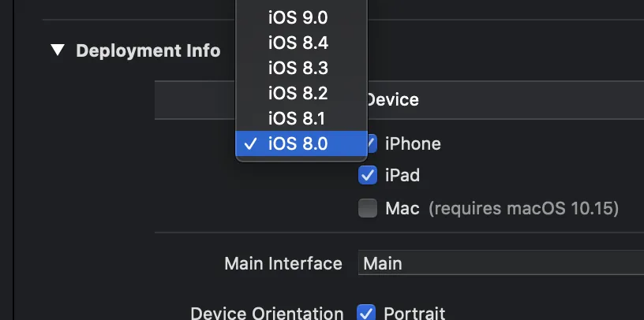Image resolution: width=644 pixels, height=320 pixels.
Task: Click the Device column header
Action: tap(392, 100)
